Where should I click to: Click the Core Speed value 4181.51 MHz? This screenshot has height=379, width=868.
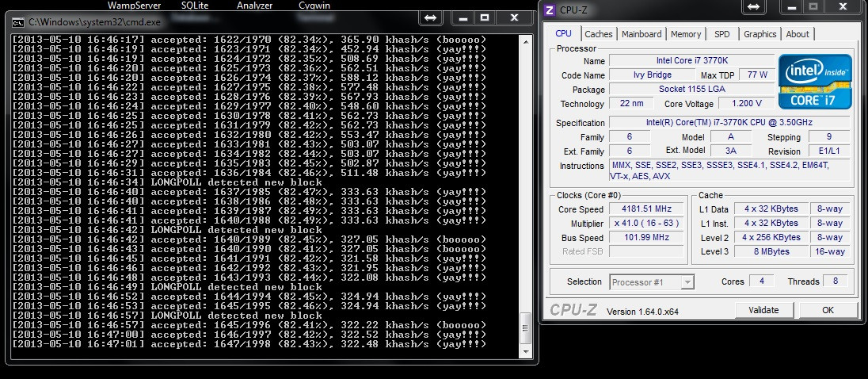click(x=646, y=209)
